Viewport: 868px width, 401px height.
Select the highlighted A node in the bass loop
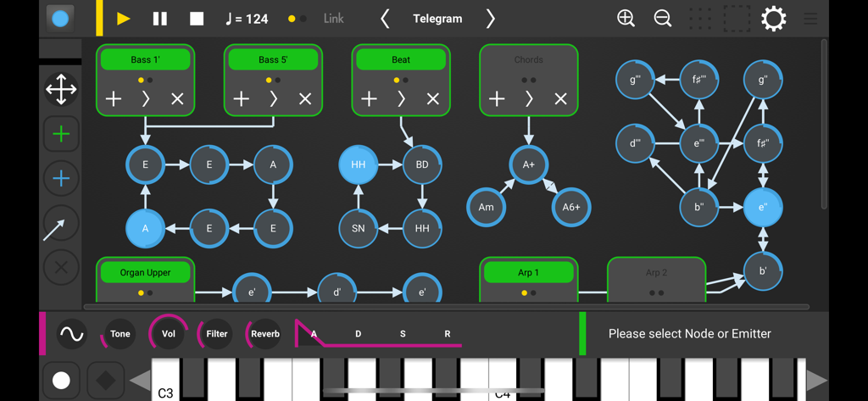tap(146, 228)
